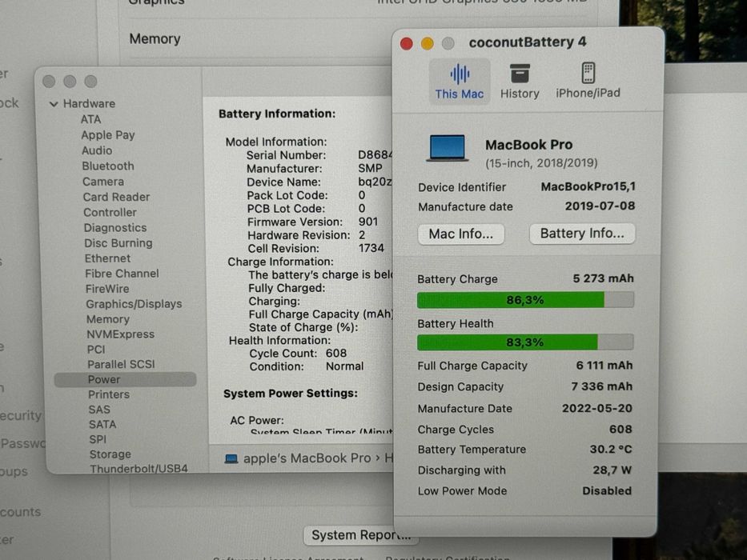
Task: Select Controller in the Hardware list
Action: pyautogui.click(x=110, y=212)
